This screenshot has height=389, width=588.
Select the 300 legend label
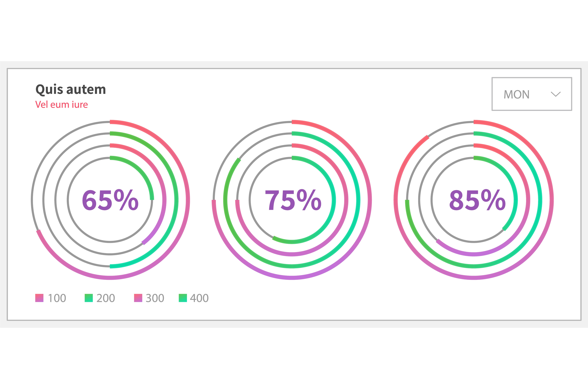tap(155, 298)
